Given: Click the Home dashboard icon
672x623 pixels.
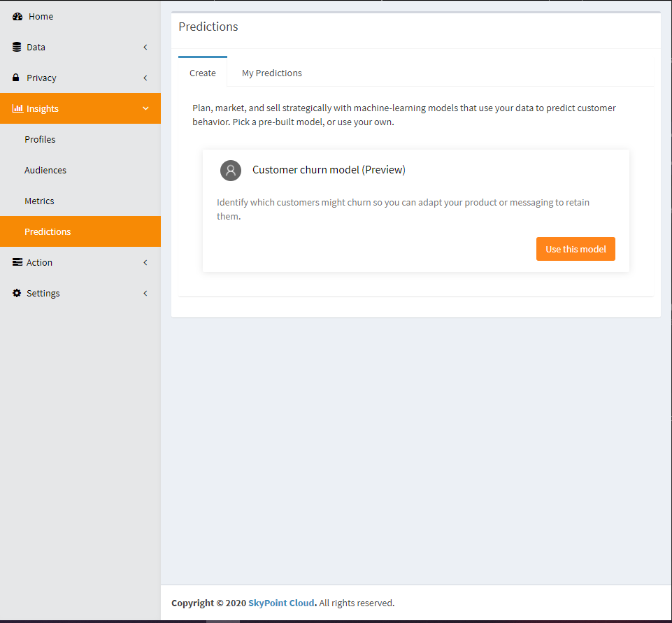Looking at the screenshot, I should tap(17, 16).
